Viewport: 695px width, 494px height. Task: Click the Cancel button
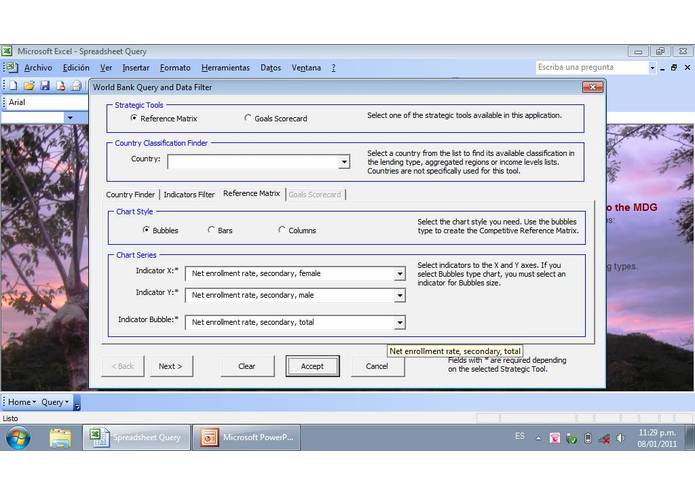click(x=377, y=366)
